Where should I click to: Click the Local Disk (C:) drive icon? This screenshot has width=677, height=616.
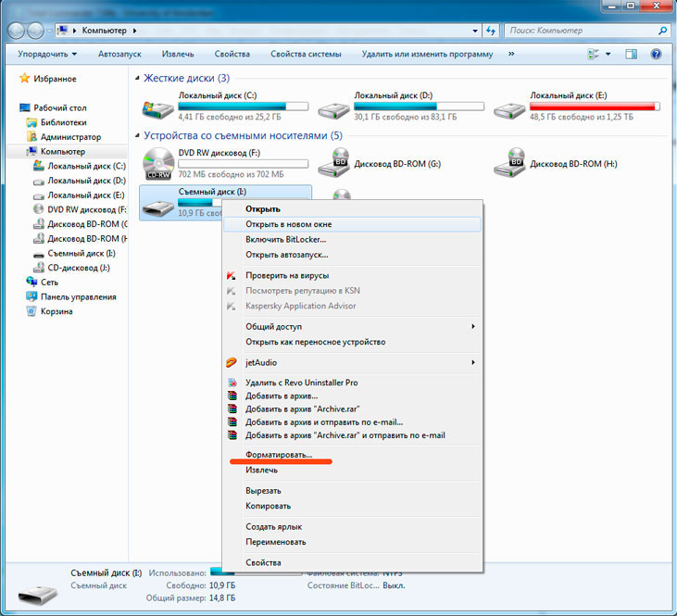(157, 110)
